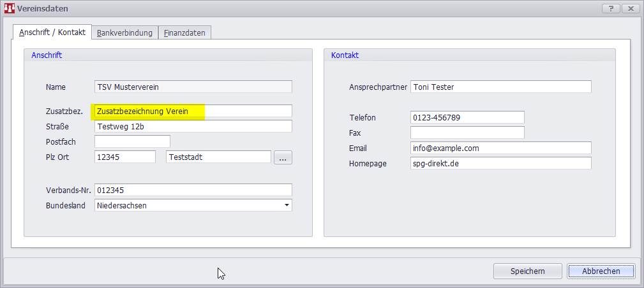Select the Anschrift / Kontakt tab
The width and height of the screenshot is (644, 288).
(x=53, y=32)
